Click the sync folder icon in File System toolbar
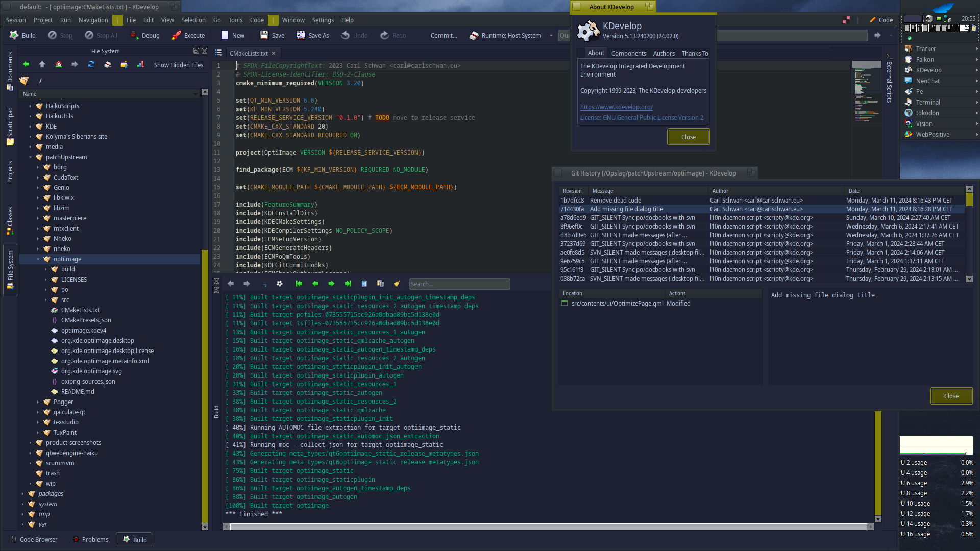980x551 pixels. 124,64
